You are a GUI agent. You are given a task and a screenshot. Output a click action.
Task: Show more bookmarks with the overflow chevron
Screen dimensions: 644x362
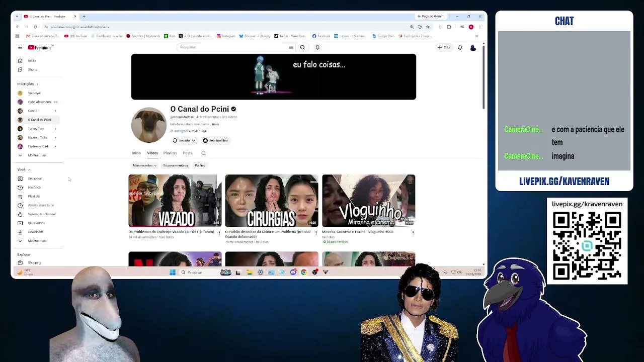(476, 36)
